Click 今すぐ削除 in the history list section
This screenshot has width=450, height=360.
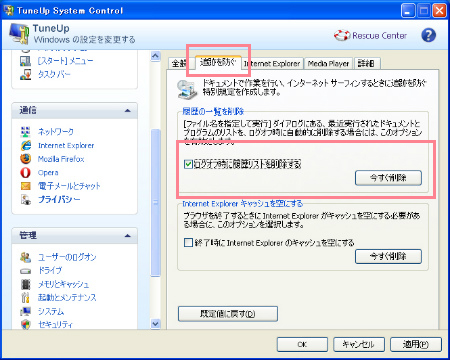pyautogui.click(x=388, y=178)
